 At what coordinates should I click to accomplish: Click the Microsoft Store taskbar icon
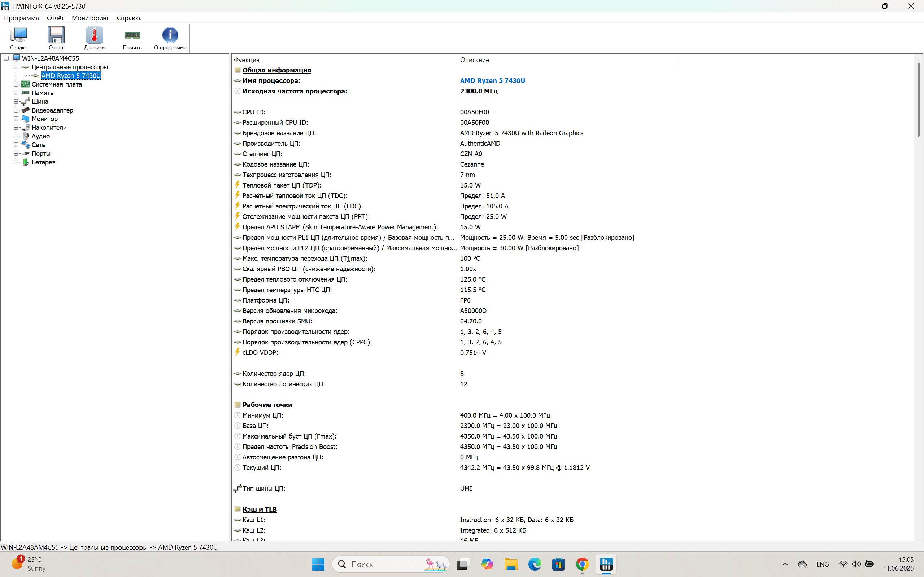(x=558, y=564)
